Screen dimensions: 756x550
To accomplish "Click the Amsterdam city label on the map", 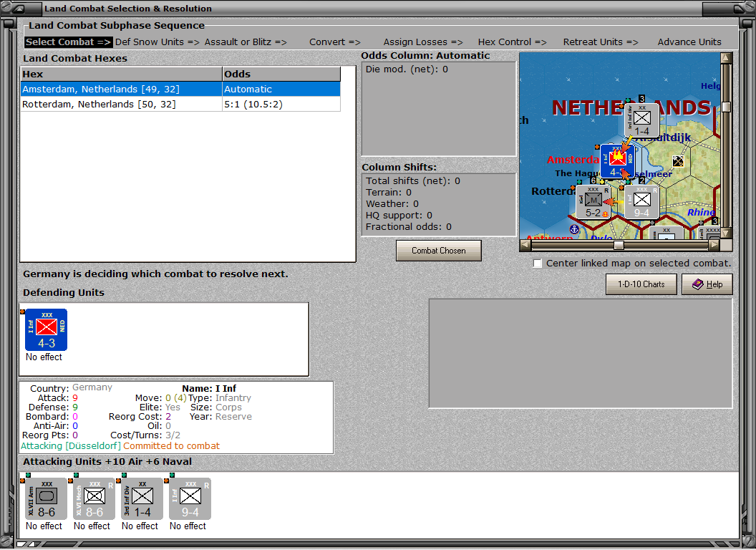I will 573,160.
